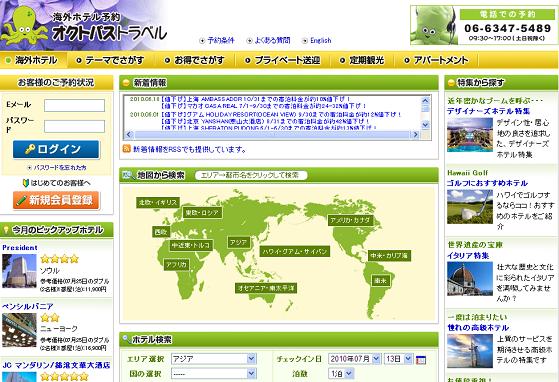Viewport: 559px width, 382px height.
Task: Open the 国の選択 country dropdown
Action: point(214,373)
